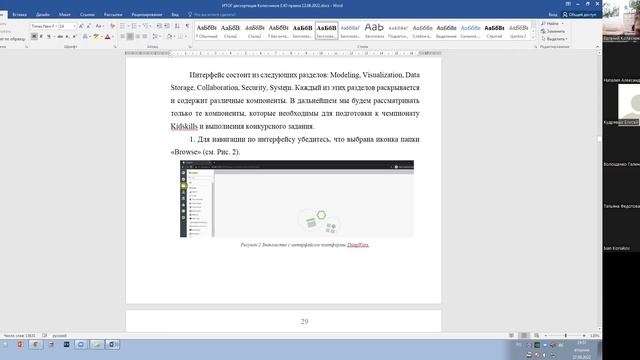
Task: Apply the Цитата 2 style
Action: [x=518, y=31]
